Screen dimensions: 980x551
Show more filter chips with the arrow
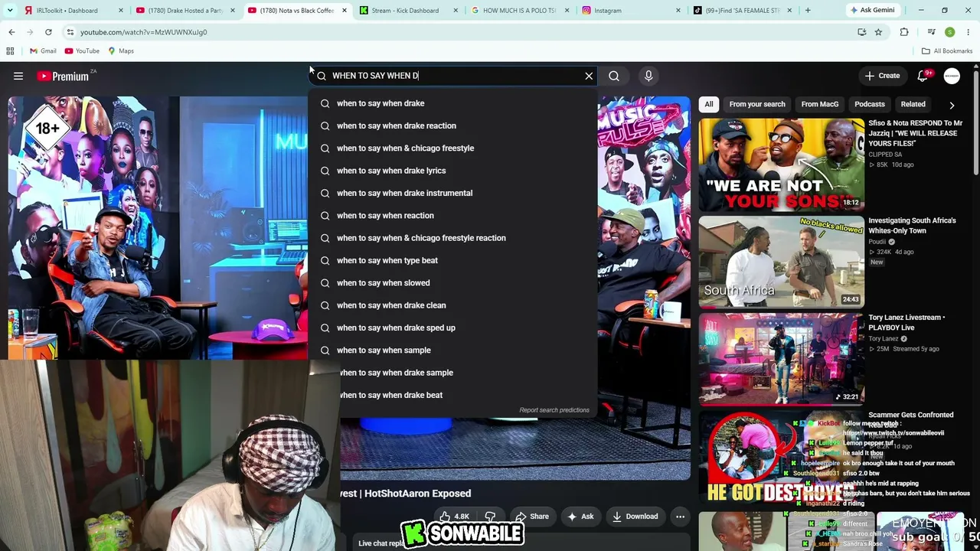tap(952, 105)
